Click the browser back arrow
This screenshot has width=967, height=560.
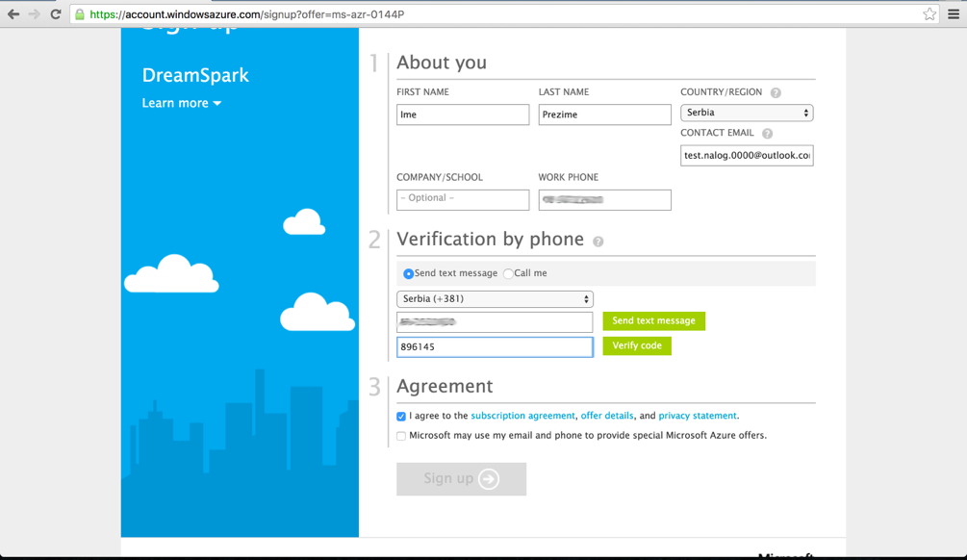13,15
